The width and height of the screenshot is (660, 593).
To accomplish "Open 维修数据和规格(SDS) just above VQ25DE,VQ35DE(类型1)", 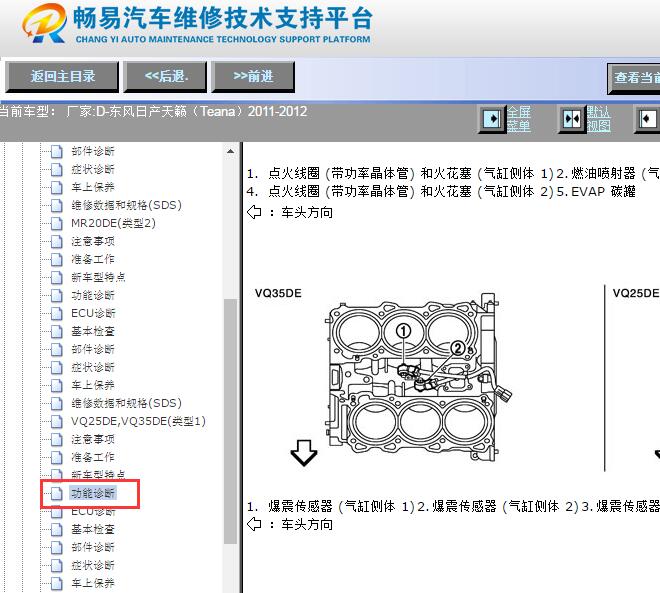I will coord(126,403).
